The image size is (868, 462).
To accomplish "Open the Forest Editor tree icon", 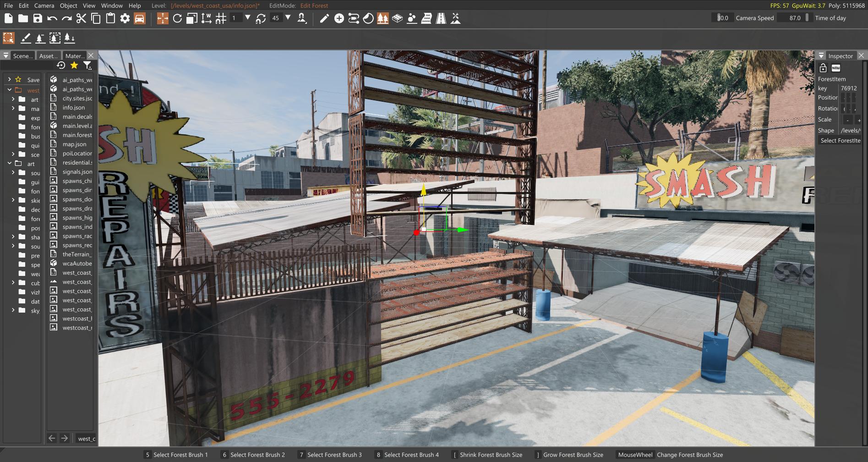I will coord(382,18).
